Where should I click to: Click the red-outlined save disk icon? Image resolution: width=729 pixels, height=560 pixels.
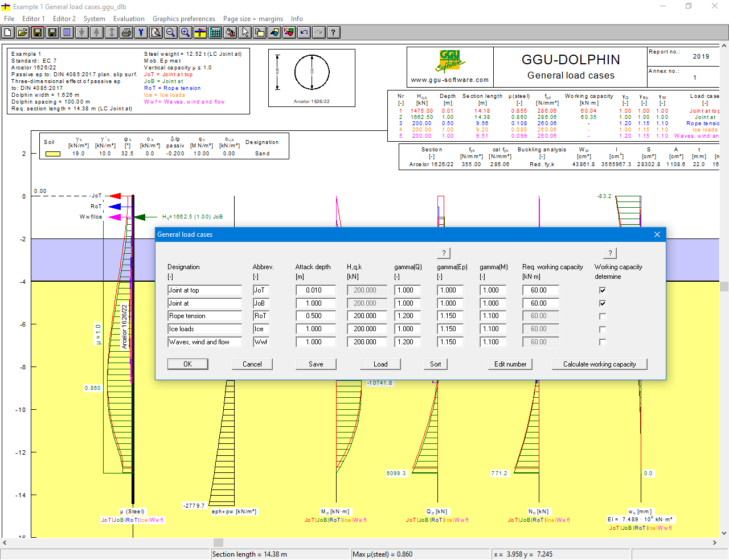(38, 32)
